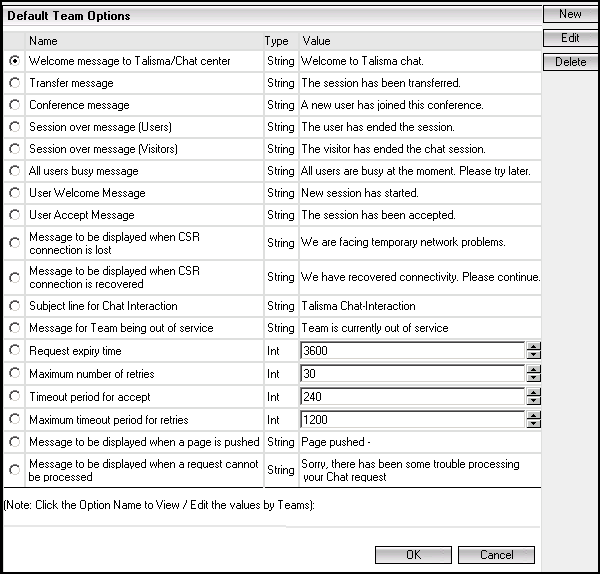Open User Welcome Message option name
Viewport: 600px width, 574px height.
click(x=87, y=193)
